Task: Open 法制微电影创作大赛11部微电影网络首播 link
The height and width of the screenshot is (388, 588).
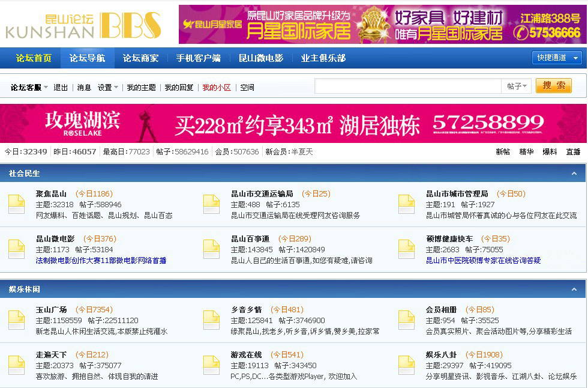Action: click(x=101, y=261)
